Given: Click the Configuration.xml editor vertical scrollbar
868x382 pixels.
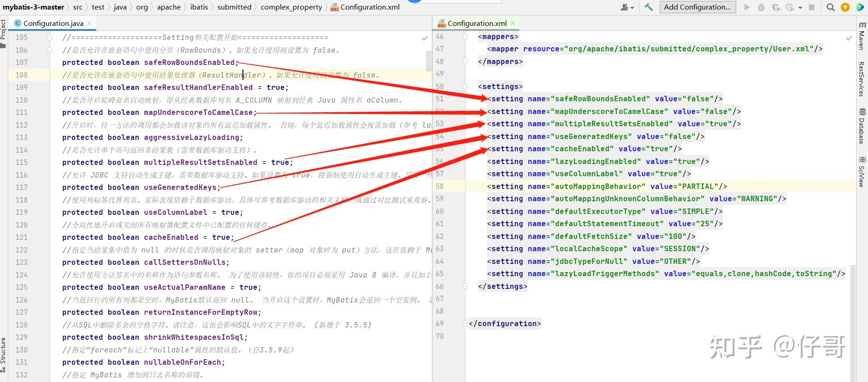Looking at the screenshot, I should pos(853,323).
